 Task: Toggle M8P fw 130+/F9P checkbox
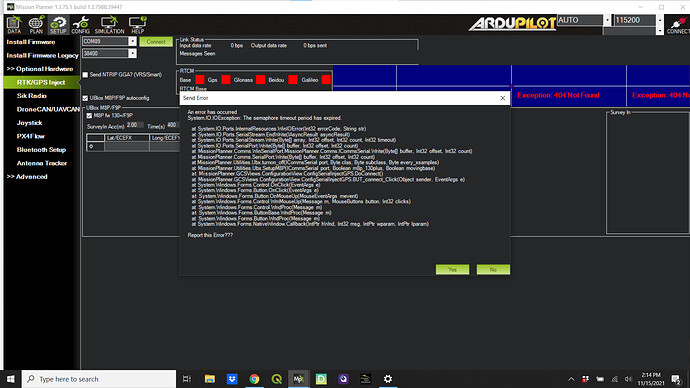89,116
